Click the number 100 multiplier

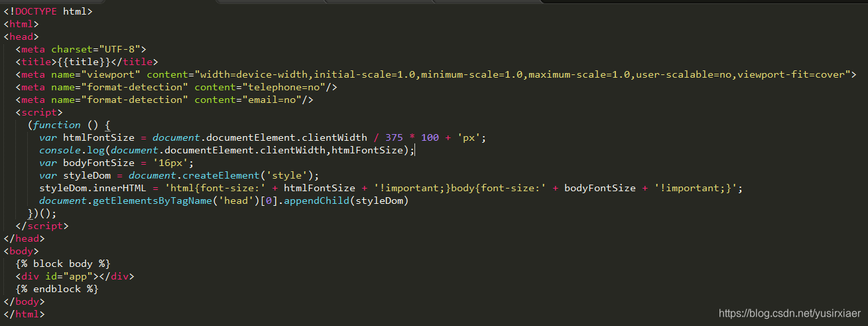click(430, 137)
